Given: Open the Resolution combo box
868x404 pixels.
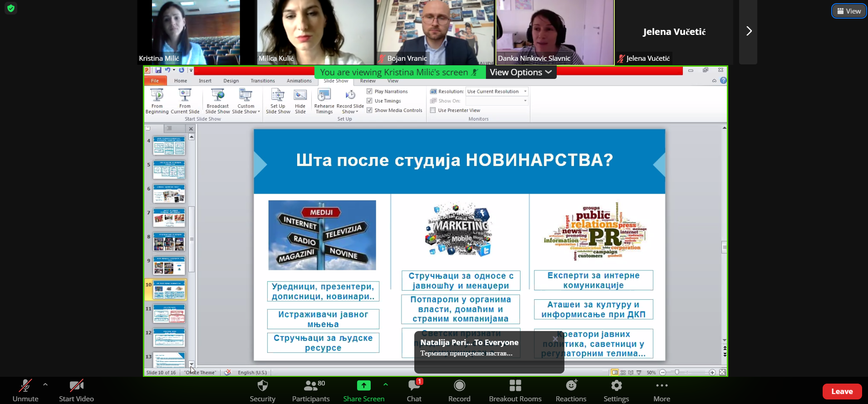Looking at the screenshot, I should pyautogui.click(x=497, y=92).
